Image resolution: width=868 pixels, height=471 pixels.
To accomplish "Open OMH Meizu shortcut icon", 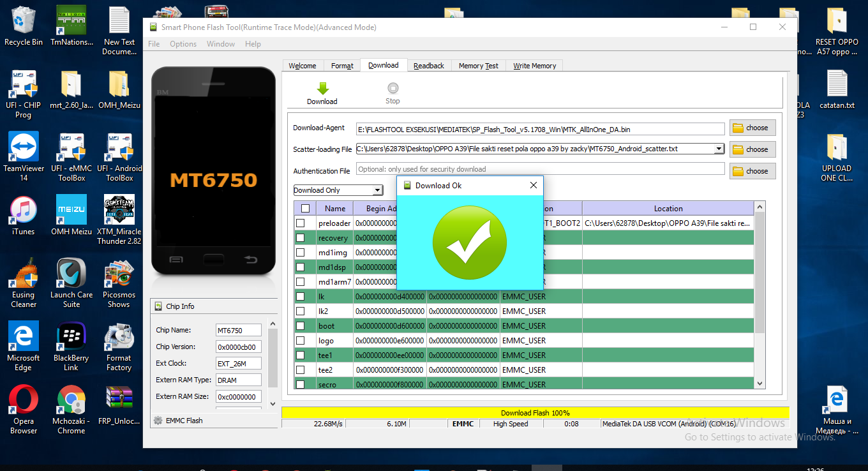I will point(71,211).
